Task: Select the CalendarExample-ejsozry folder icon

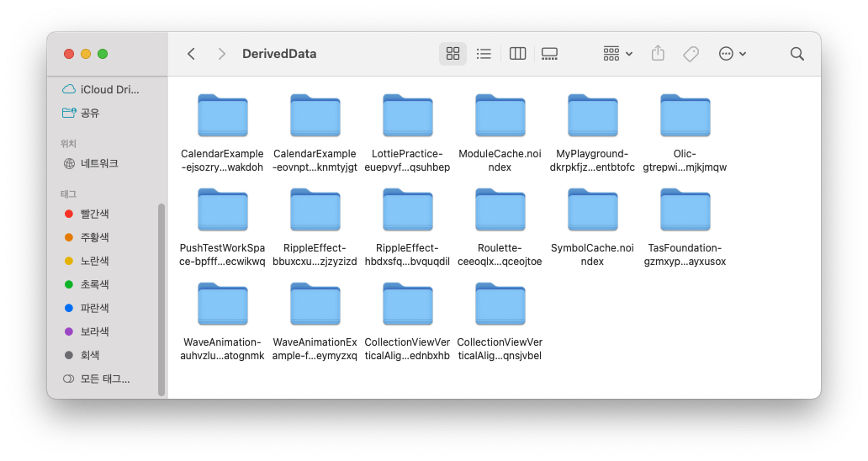Action: coord(223,115)
